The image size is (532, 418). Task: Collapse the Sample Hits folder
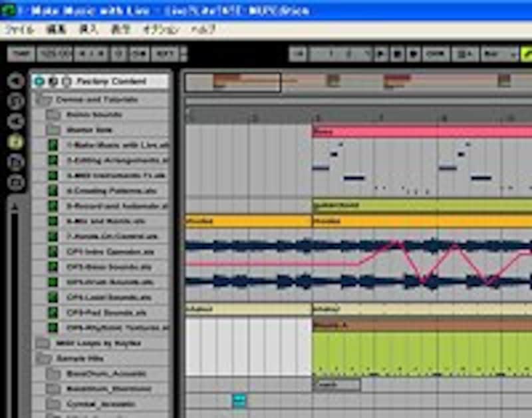tap(44, 359)
